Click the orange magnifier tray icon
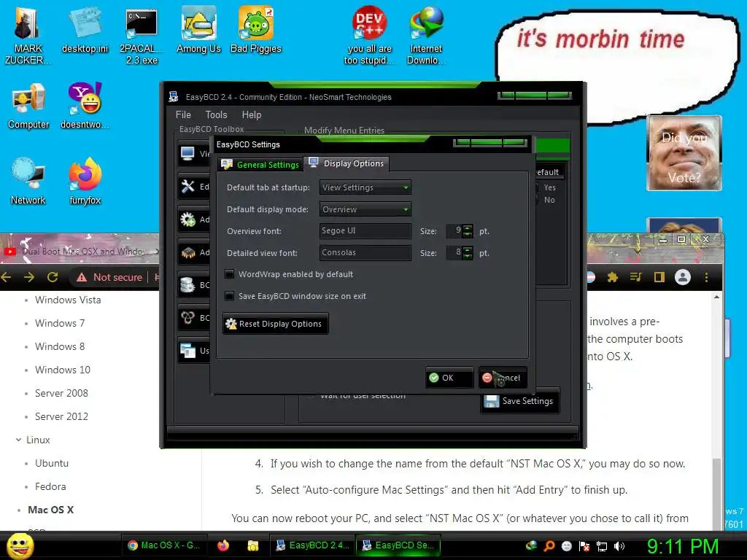The height and width of the screenshot is (560, 747). click(x=549, y=546)
